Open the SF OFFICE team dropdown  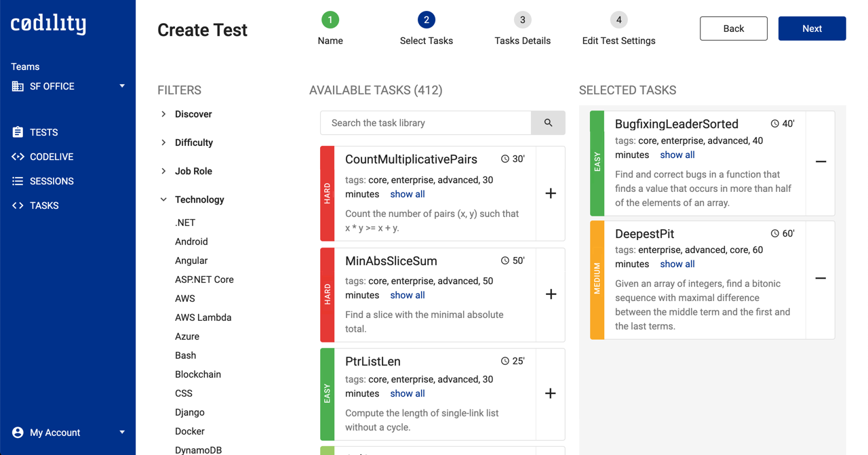[x=68, y=86]
